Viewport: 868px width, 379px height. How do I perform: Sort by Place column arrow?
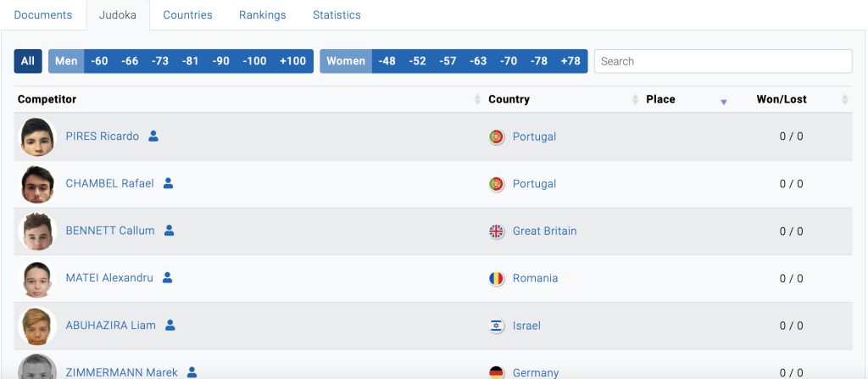(723, 101)
